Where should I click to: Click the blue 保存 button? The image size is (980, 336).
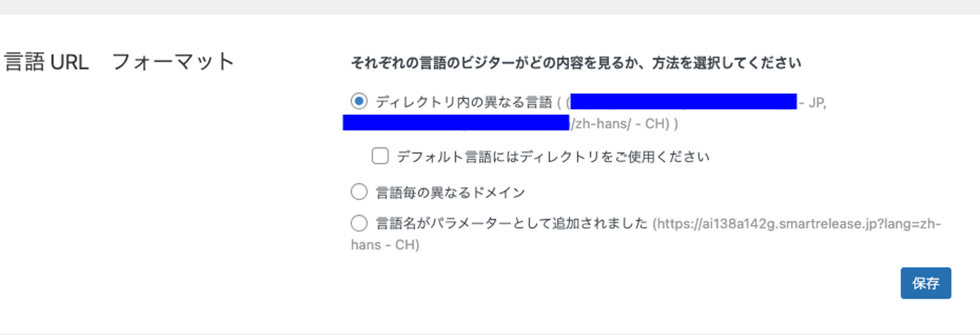pos(926,283)
